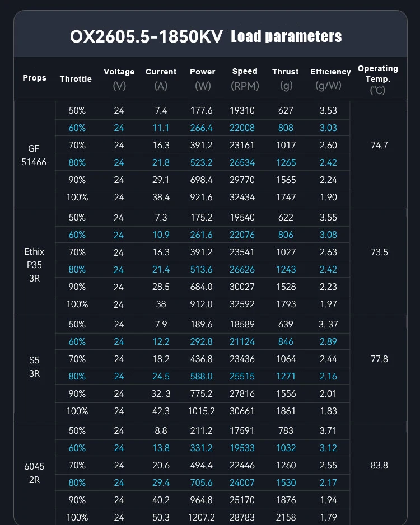Click the 6045 2R prop label
Viewport: 420px width, 525px height.
pyautogui.click(x=35, y=472)
